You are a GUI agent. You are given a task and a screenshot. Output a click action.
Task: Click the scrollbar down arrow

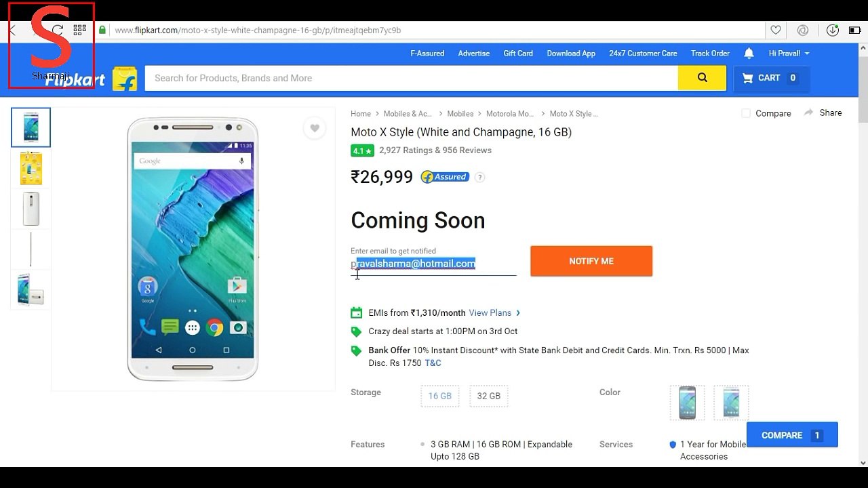tap(863, 462)
